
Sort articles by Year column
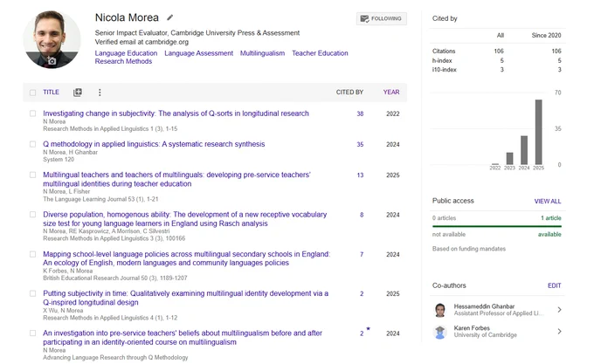point(391,92)
